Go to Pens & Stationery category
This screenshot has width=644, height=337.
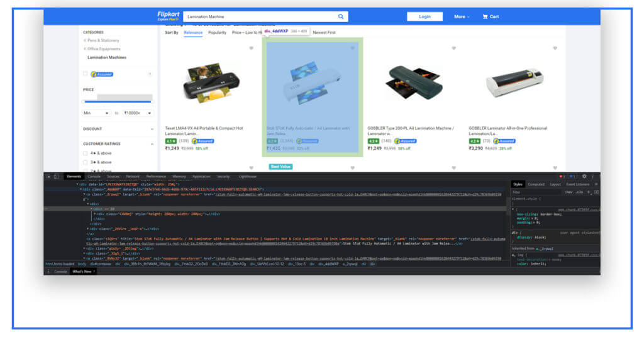(x=103, y=40)
